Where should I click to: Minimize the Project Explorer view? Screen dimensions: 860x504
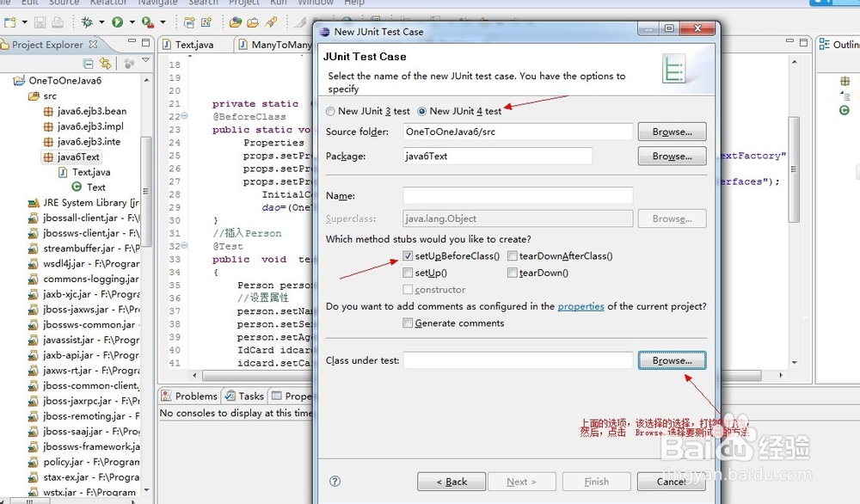(132, 41)
